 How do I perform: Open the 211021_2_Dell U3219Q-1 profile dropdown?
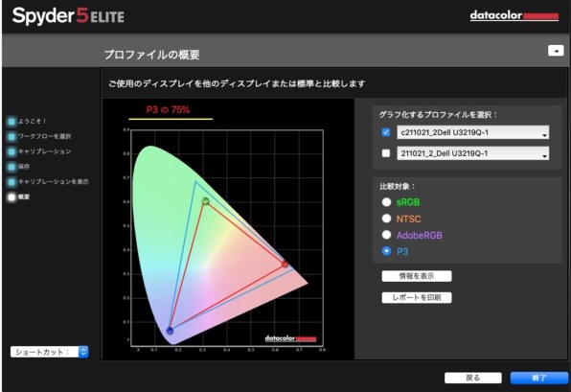pos(472,153)
